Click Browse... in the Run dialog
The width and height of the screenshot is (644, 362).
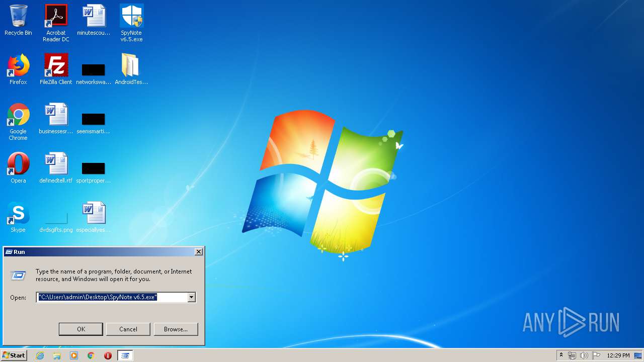point(176,329)
